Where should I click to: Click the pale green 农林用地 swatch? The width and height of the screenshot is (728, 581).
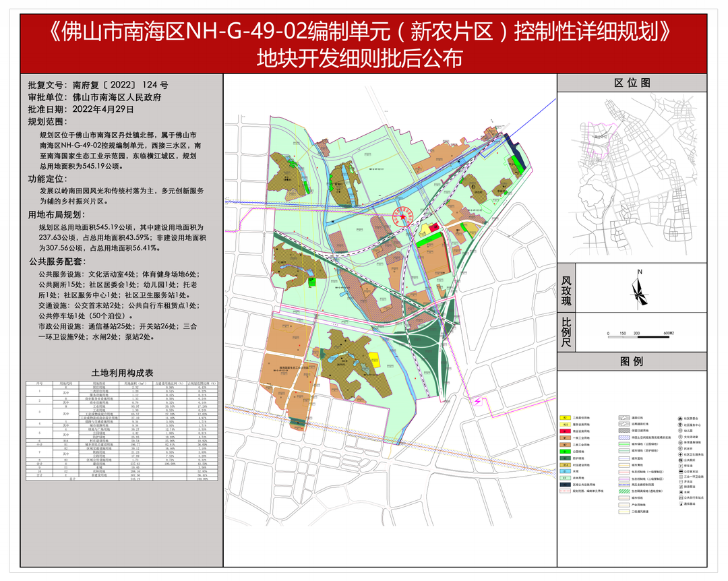click(566, 478)
